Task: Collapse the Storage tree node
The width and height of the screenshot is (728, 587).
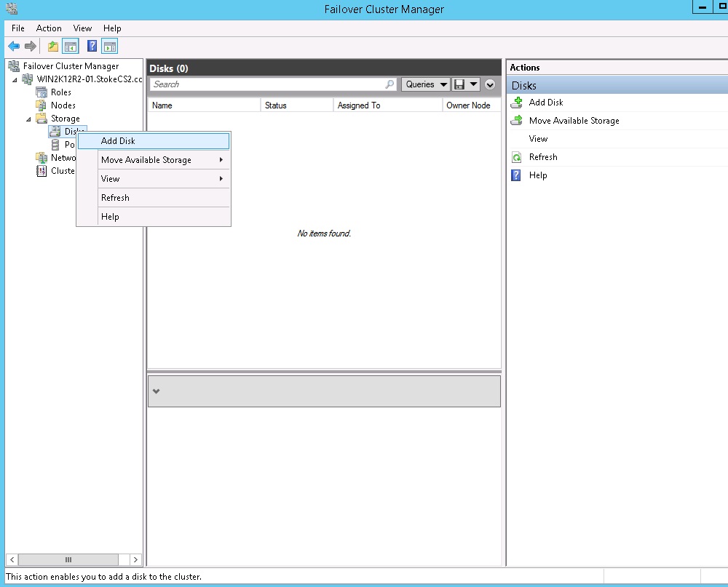Action: 29,119
